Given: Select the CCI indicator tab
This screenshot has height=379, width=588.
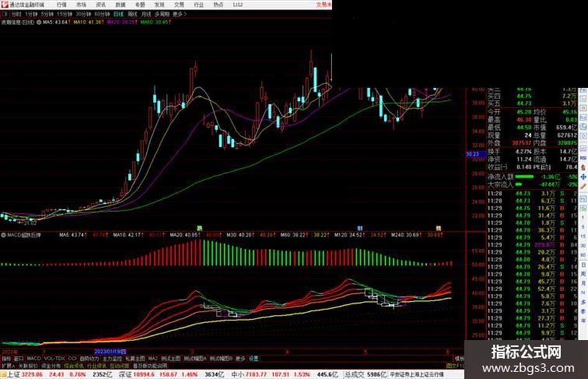Looking at the screenshot, I should coord(72,358).
